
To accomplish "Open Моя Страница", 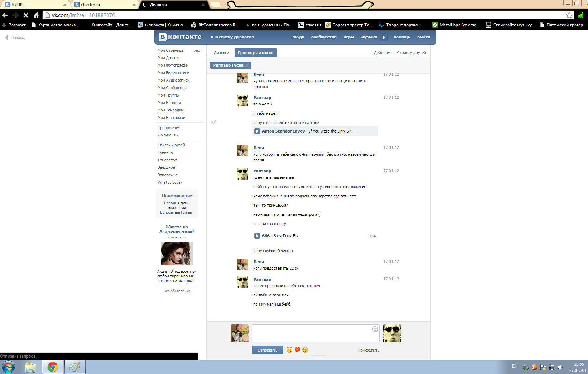I will tap(170, 50).
